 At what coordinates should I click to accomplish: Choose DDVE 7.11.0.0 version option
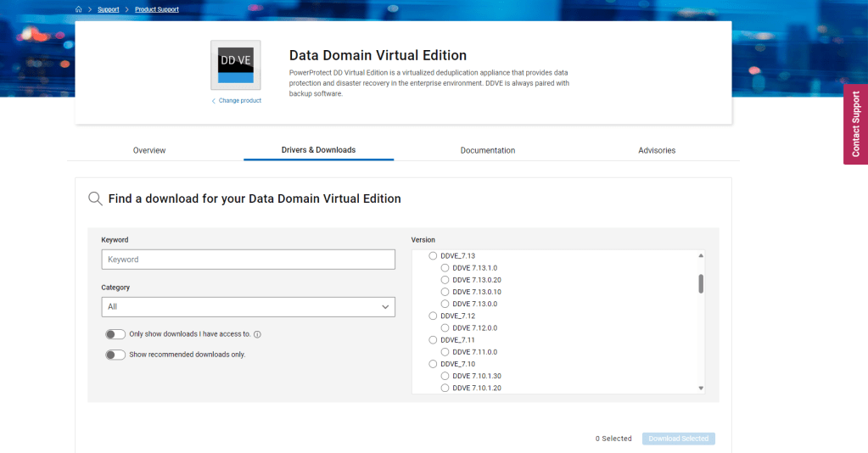tap(445, 352)
